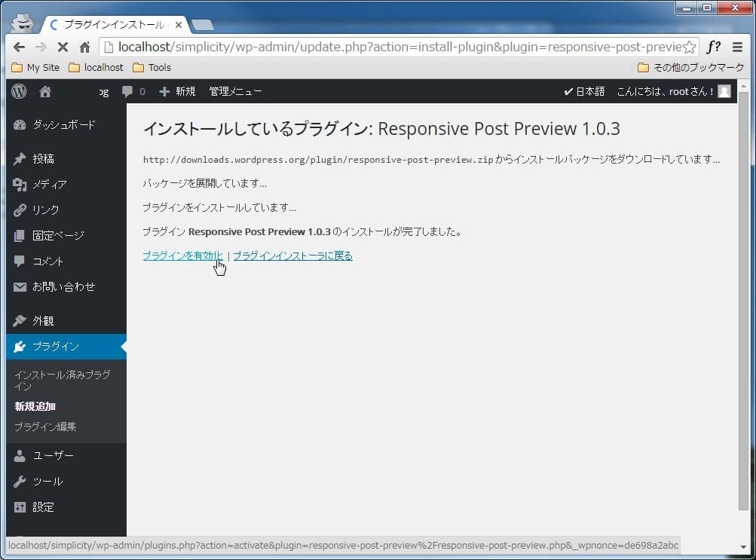
Task: Click プラグインを有効化 activation link
Action: (182, 256)
